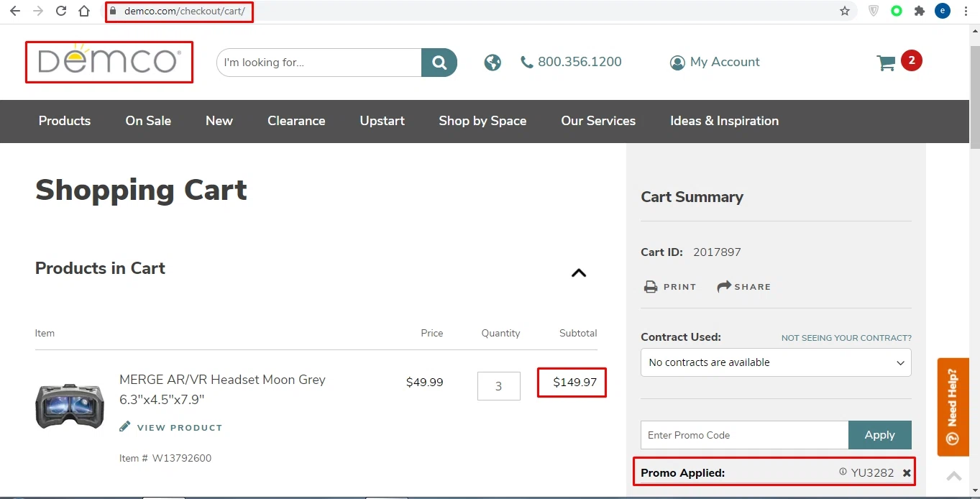Viewport: 980px width, 499px height.
Task: Open the Clearance menu item
Action: coord(296,121)
